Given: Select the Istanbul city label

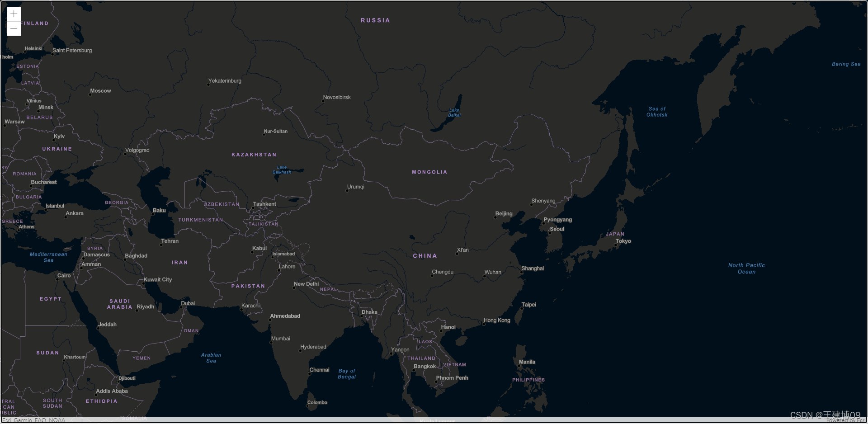Looking at the screenshot, I should 55,206.
